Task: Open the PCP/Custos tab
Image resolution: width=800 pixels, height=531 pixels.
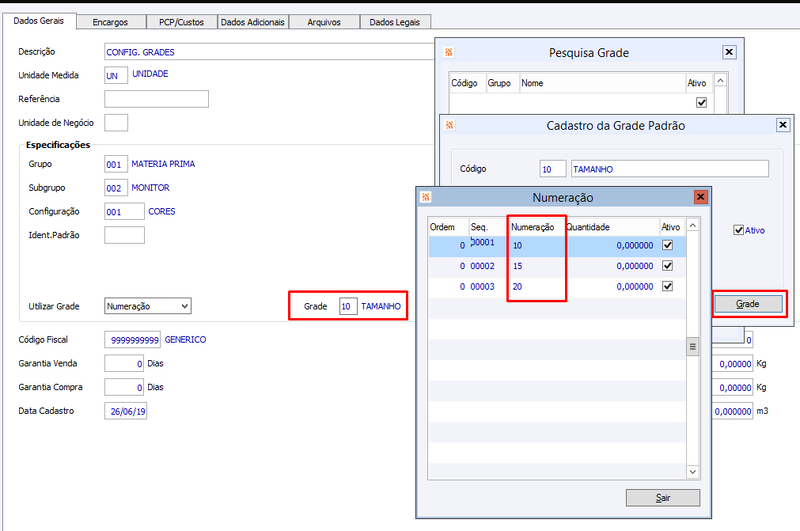Action: point(181,22)
